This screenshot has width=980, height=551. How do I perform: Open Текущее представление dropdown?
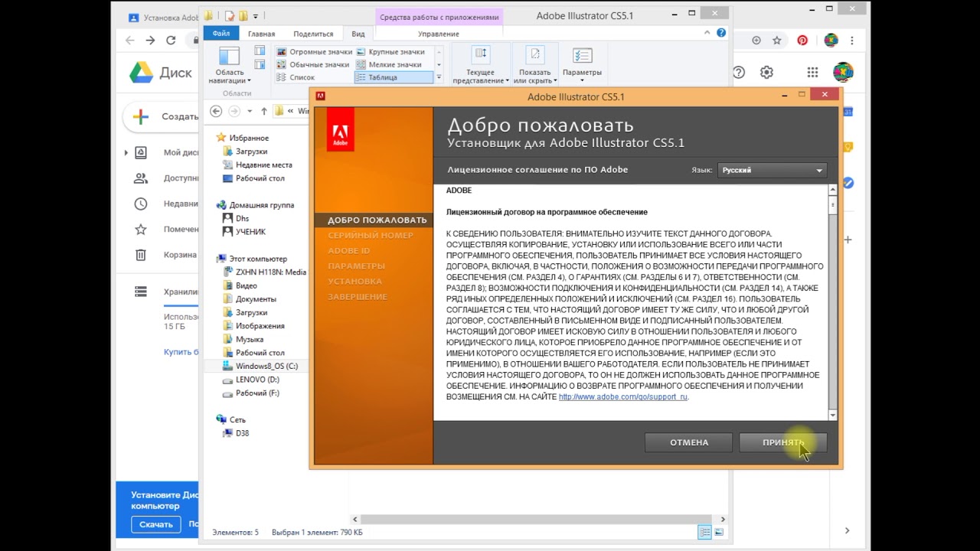(x=480, y=65)
